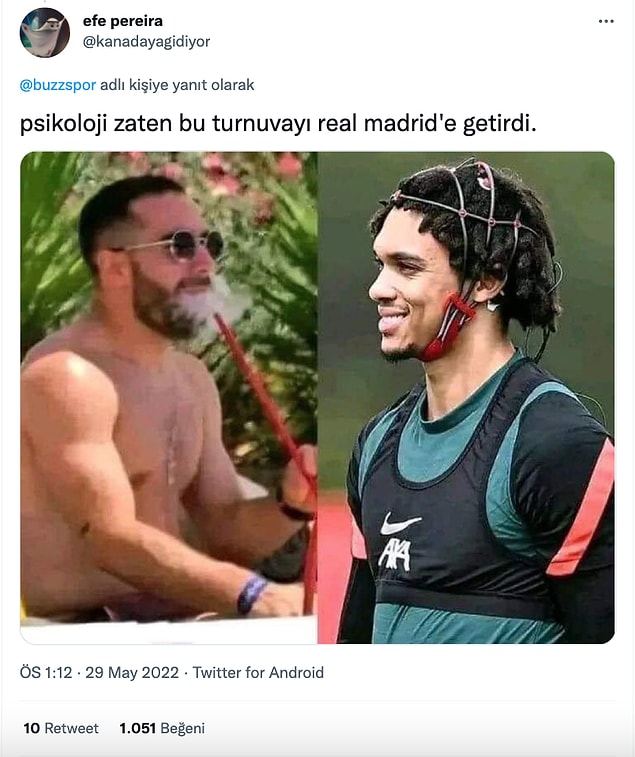Click the Nike swoosh on the training vest
Screen dimensions: 635x757
(x=399, y=524)
